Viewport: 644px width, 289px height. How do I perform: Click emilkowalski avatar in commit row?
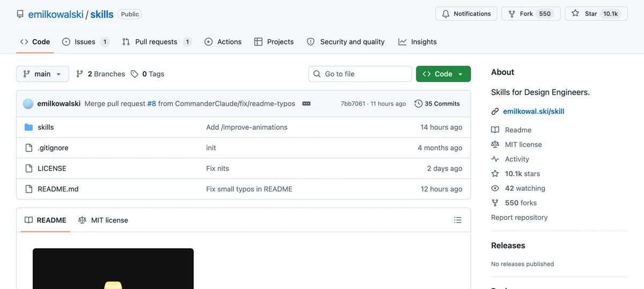coord(28,103)
